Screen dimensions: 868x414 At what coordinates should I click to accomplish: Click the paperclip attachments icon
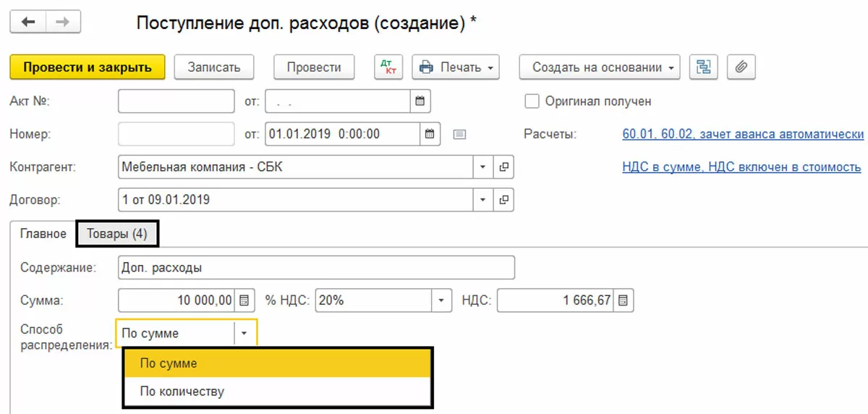click(741, 67)
